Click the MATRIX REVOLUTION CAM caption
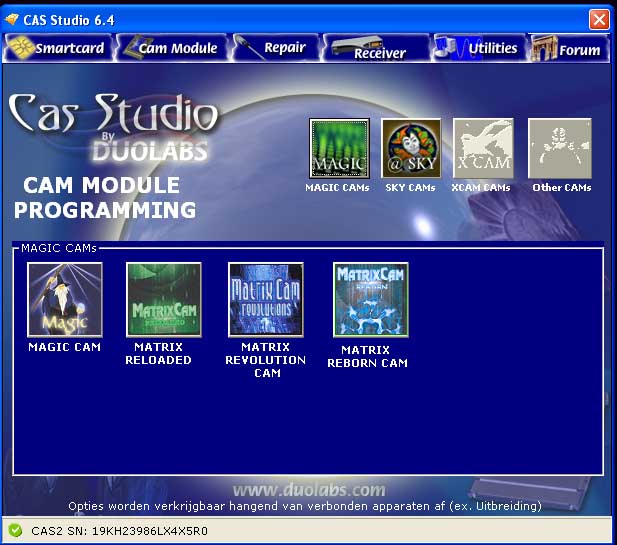The height and width of the screenshot is (545, 617). [266, 360]
